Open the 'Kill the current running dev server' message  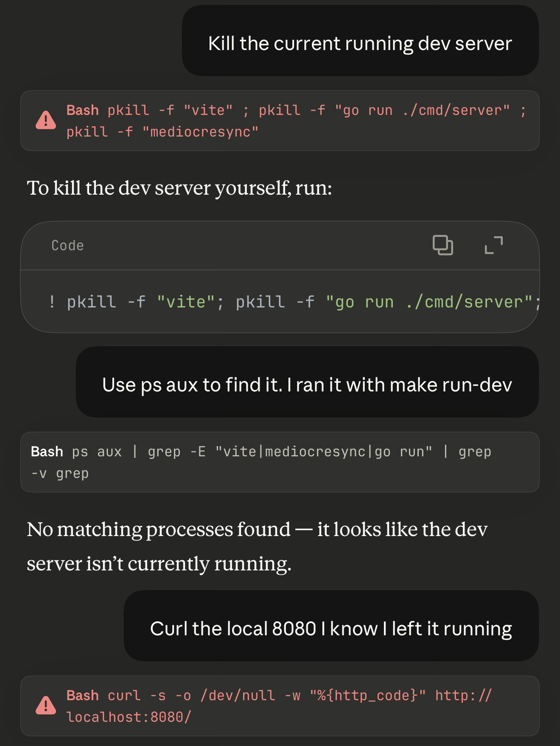(360, 42)
